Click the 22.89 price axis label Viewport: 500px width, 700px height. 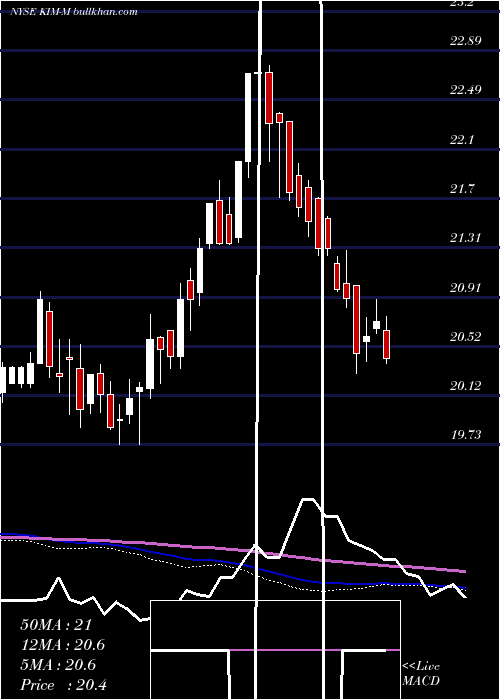click(466, 41)
